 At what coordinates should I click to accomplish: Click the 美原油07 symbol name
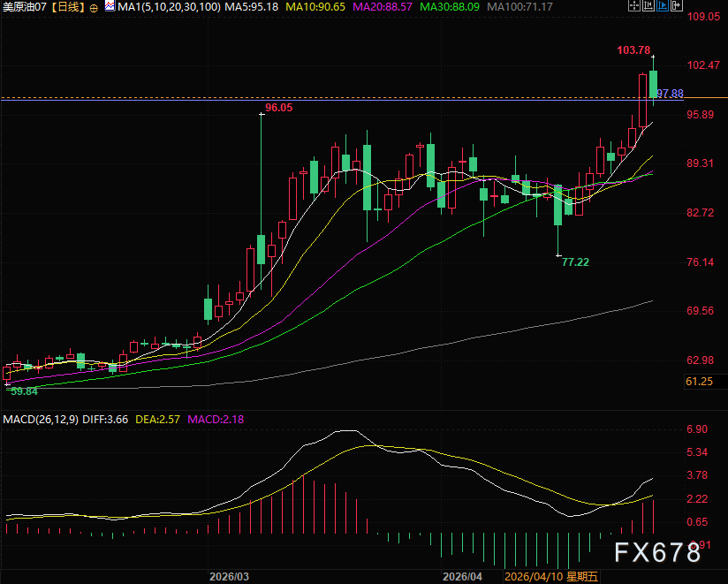25,7
